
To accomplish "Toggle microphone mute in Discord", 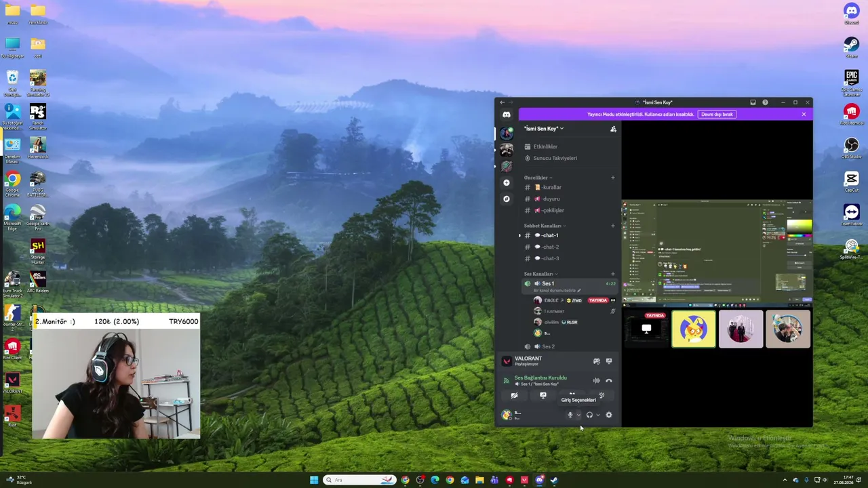I will click(570, 415).
